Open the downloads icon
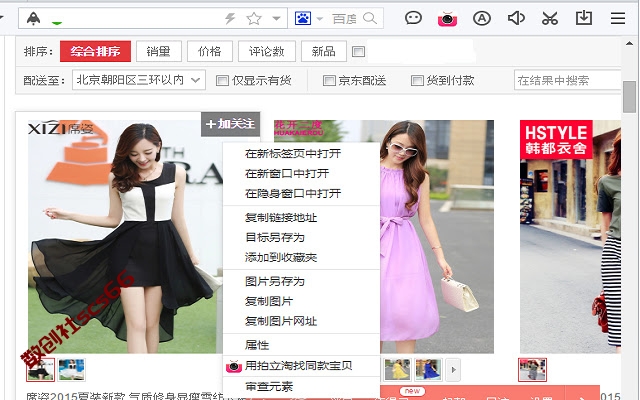This screenshot has height=400, width=640. [584, 18]
